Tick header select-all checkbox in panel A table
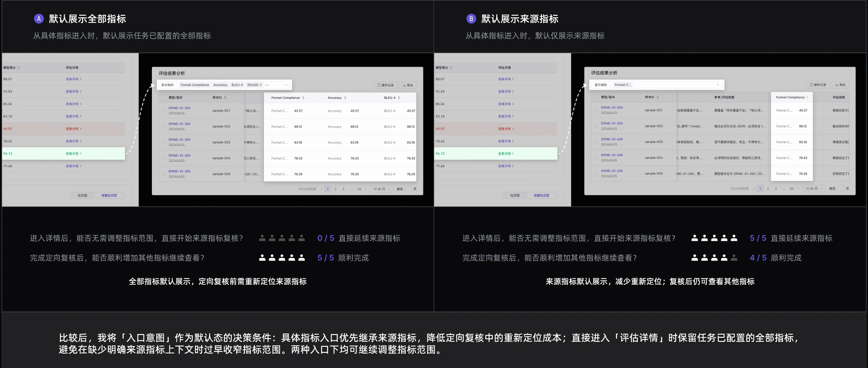 pyautogui.click(x=164, y=98)
